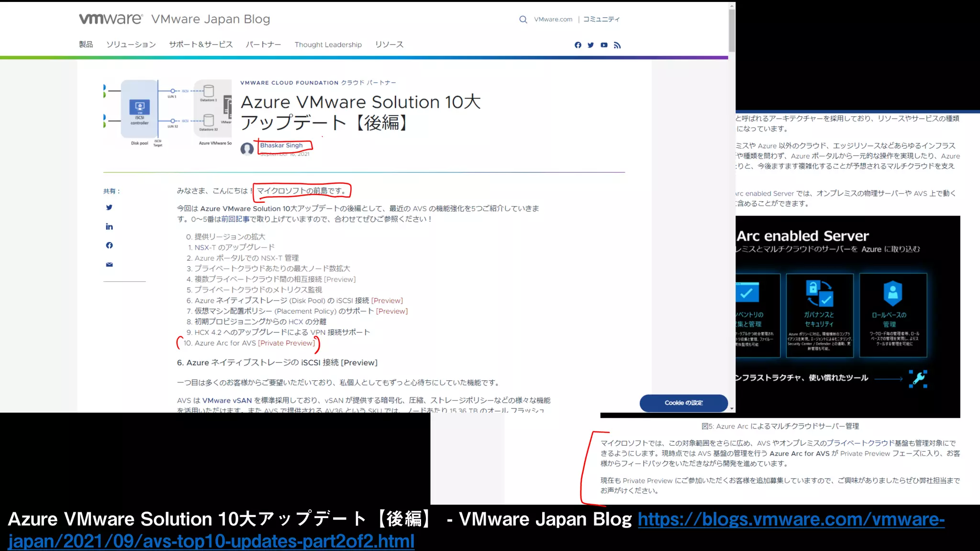Click list item '0. 提供リージョンの拡大'
This screenshot has width=980, height=551.
[225, 237]
